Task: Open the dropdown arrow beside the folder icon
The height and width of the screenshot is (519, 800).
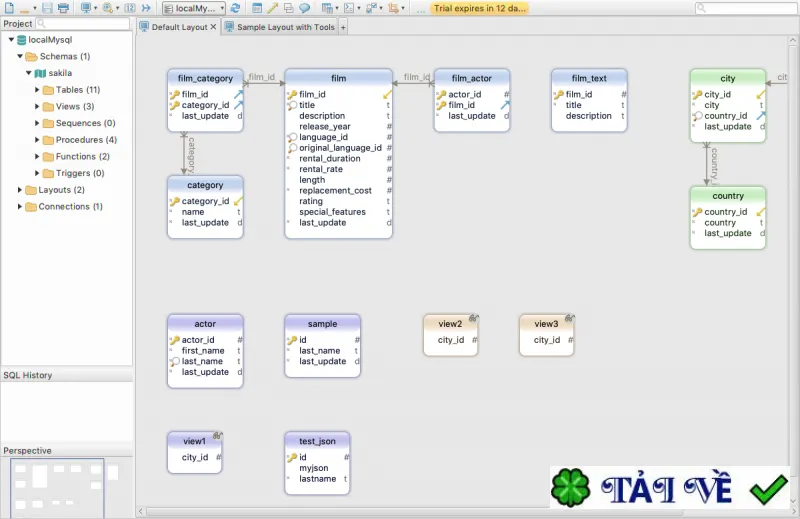Action: 34,9
